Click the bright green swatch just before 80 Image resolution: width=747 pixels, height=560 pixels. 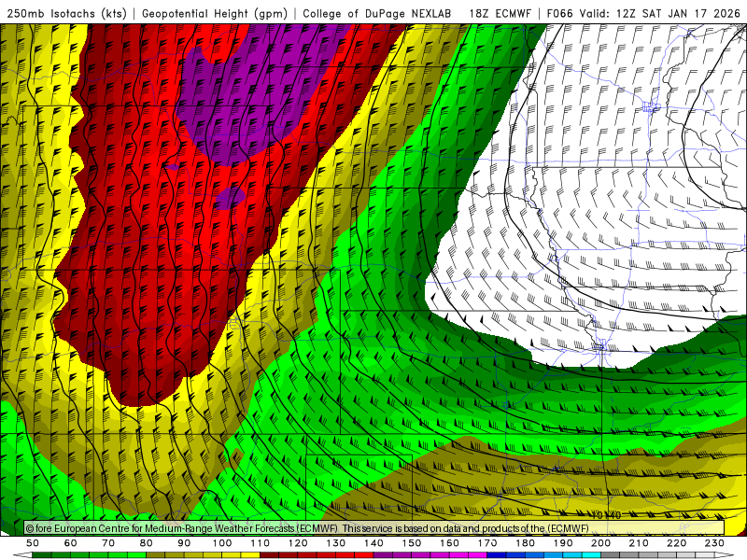pos(136,555)
